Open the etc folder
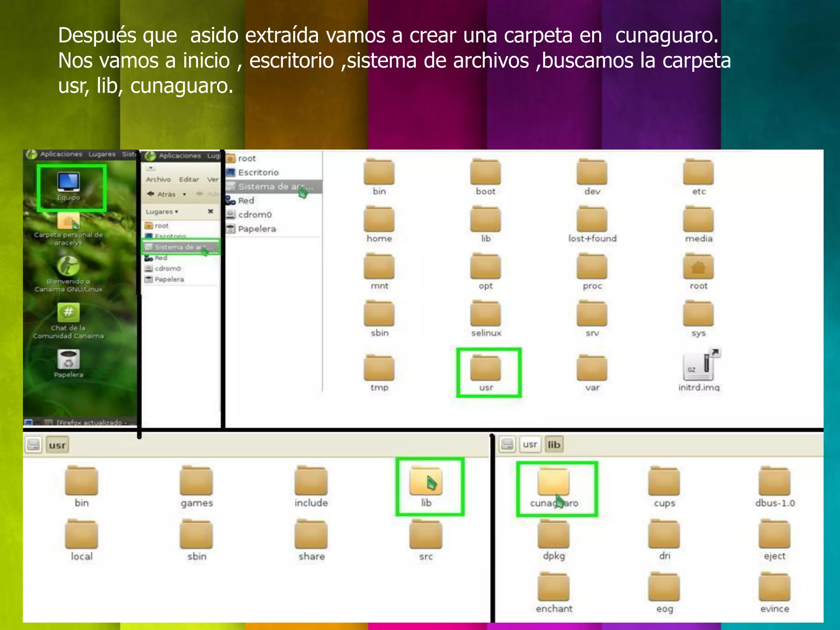 pyautogui.click(x=698, y=177)
